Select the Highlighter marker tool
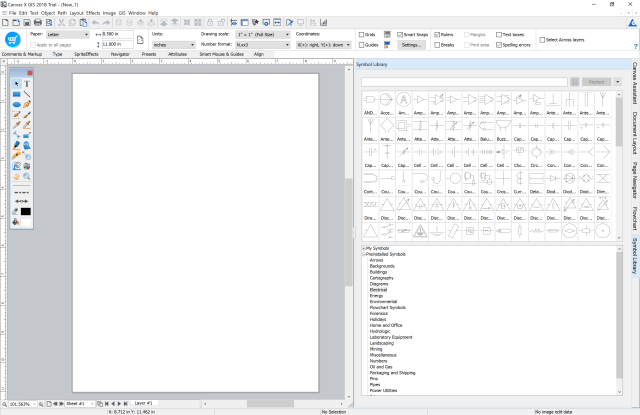Screen dimensions: 640x415 tap(16, 145)
